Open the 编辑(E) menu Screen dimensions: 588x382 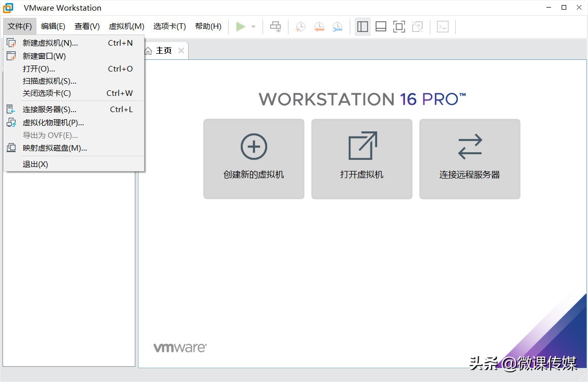click(53, 26)
